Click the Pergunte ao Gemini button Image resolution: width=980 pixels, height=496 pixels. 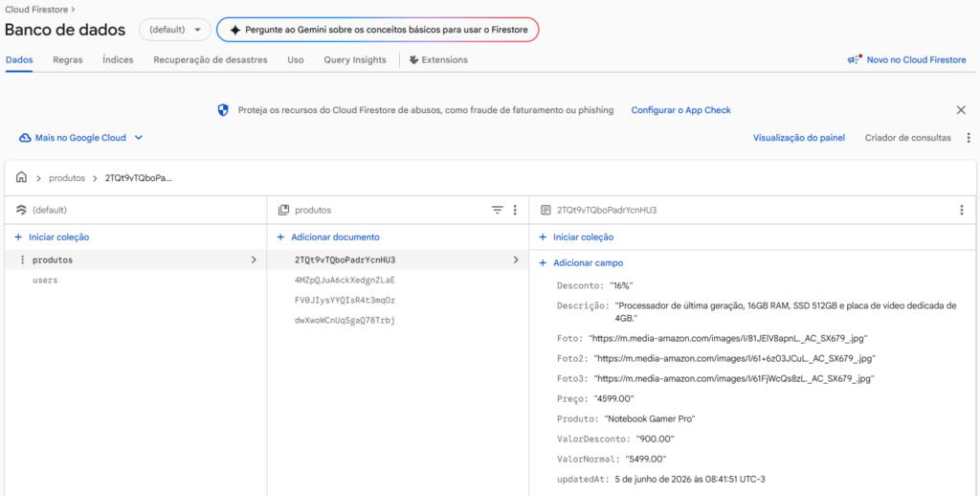point(377,30)
